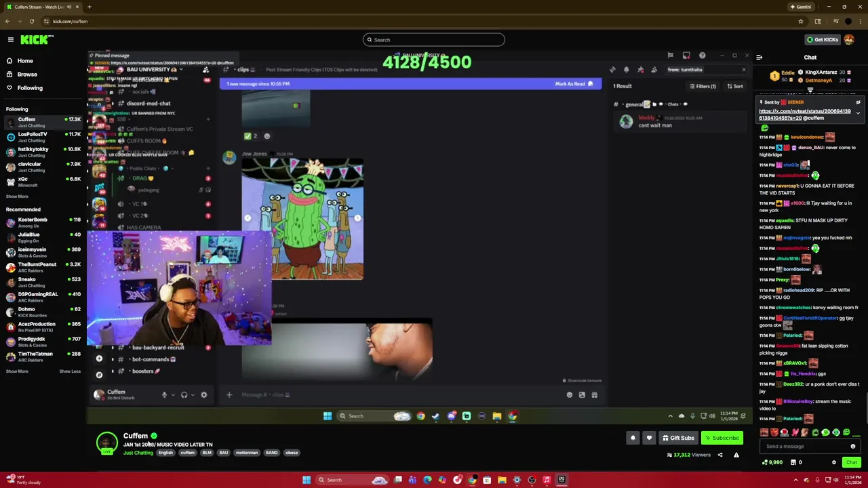This screenshot has width=868, height=488.
Task: Toggle the notification bell for Cuffem
Action: [x=633, y=438]
